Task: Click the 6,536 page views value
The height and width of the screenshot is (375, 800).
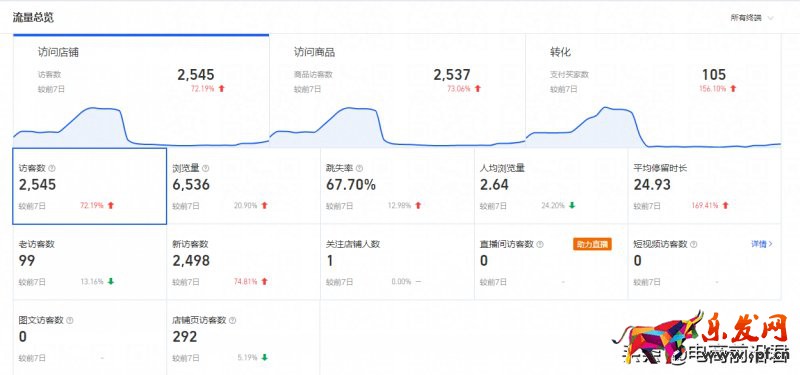Action: pyautogui.click(x=191, y=185)
